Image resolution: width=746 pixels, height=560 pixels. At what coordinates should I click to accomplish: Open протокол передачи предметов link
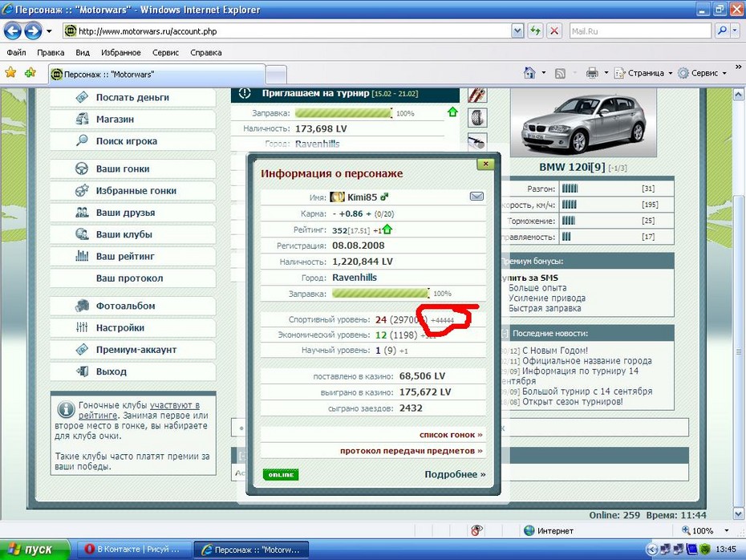coord(411,450)
